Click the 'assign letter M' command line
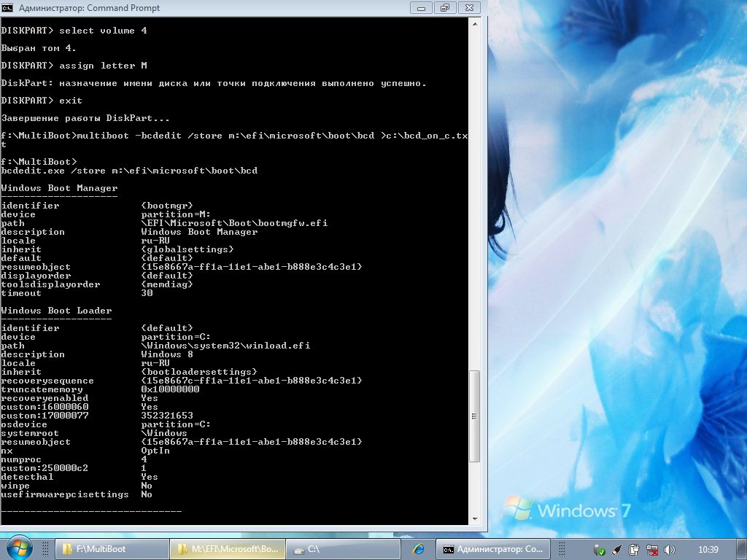Viewport: 747px width, 560px height. 74,66
